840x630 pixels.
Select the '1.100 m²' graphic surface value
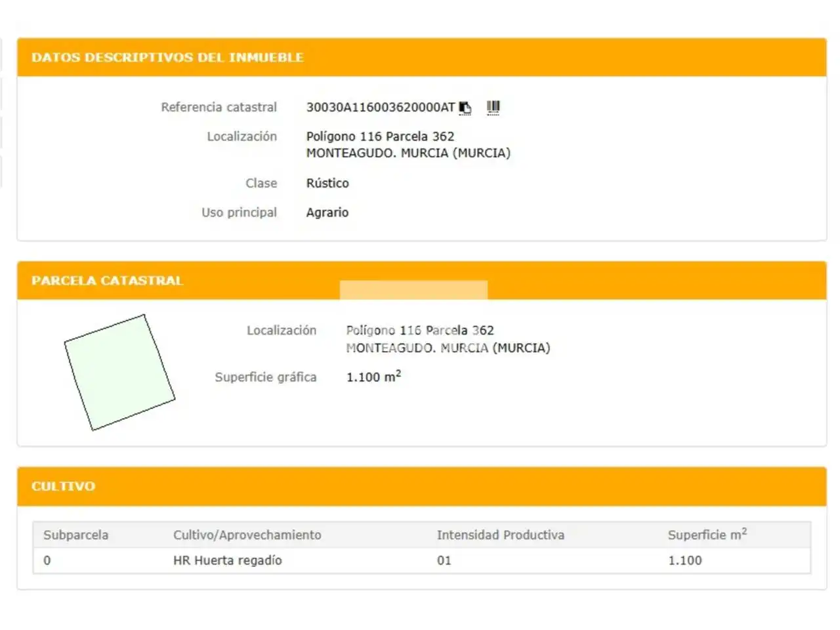point(373,377)
